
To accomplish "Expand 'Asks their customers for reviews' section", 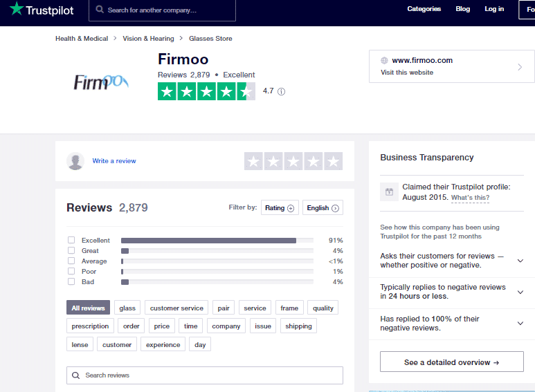I will tap(520, 261).
